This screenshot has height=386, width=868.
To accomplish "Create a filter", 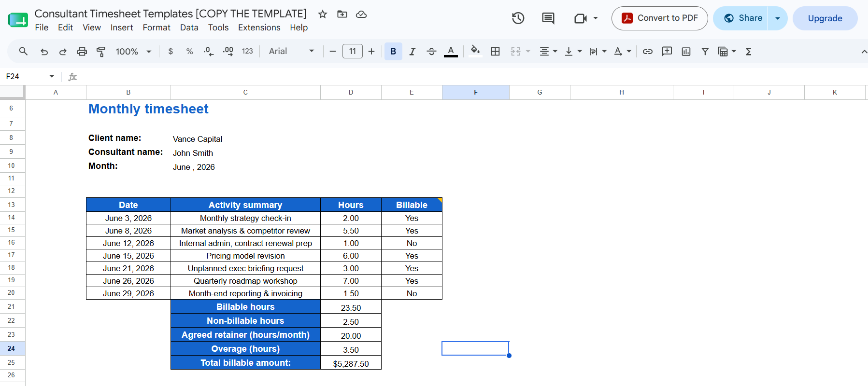I will [705, 51].
